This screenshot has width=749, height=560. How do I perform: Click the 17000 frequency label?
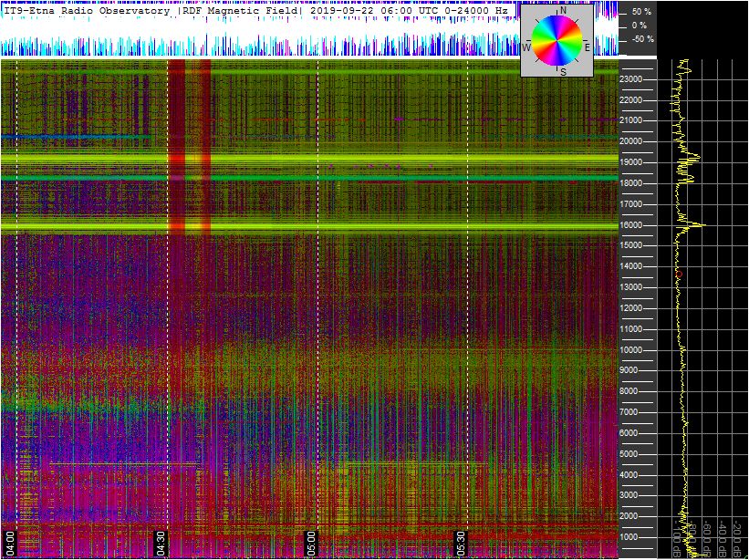(x=631, y=204)
